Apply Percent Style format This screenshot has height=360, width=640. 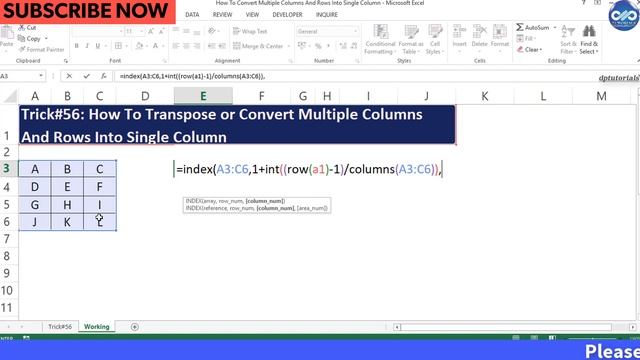(318, 46)
